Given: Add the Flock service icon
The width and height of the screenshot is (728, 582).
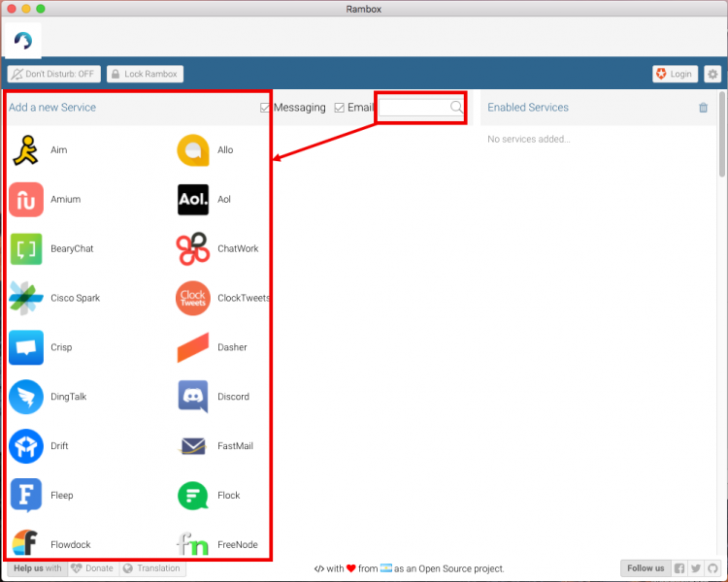Looking at the screenshot, I should click(x=193, y=496).
